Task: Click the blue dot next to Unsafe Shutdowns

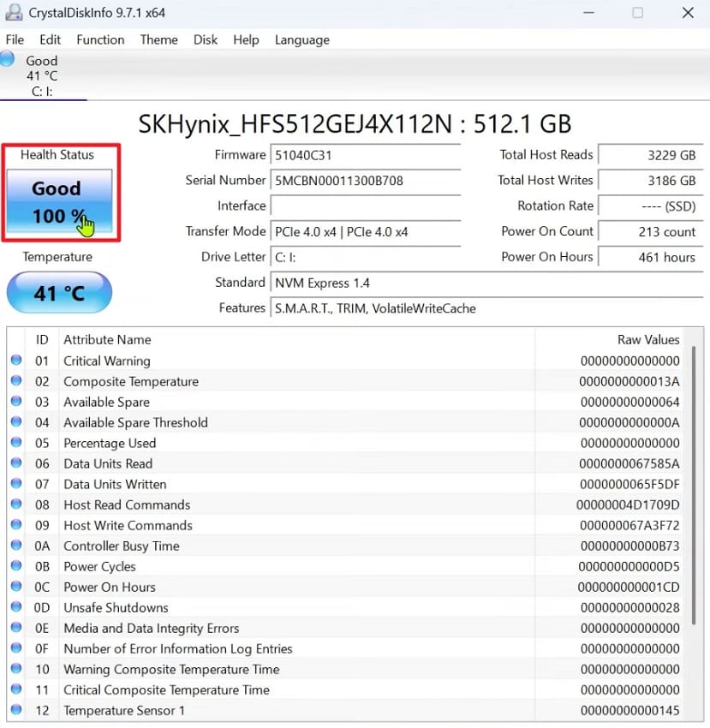Action: 16,607
